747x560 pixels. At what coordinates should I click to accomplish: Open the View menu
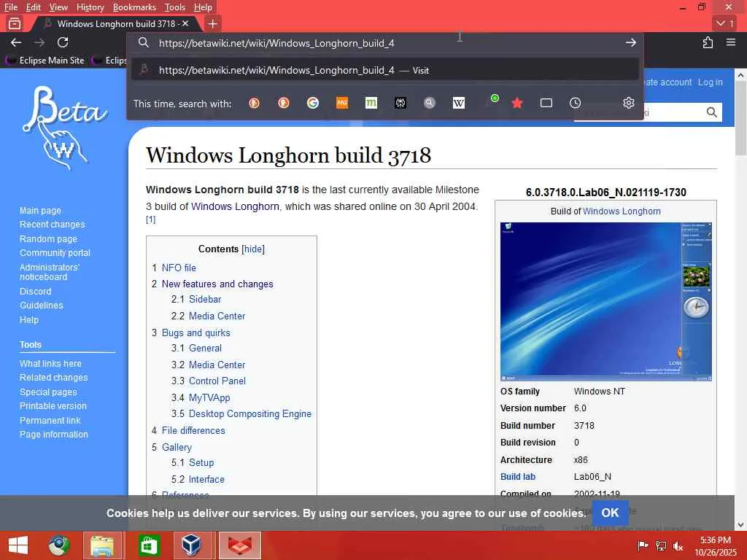[58, 7]
